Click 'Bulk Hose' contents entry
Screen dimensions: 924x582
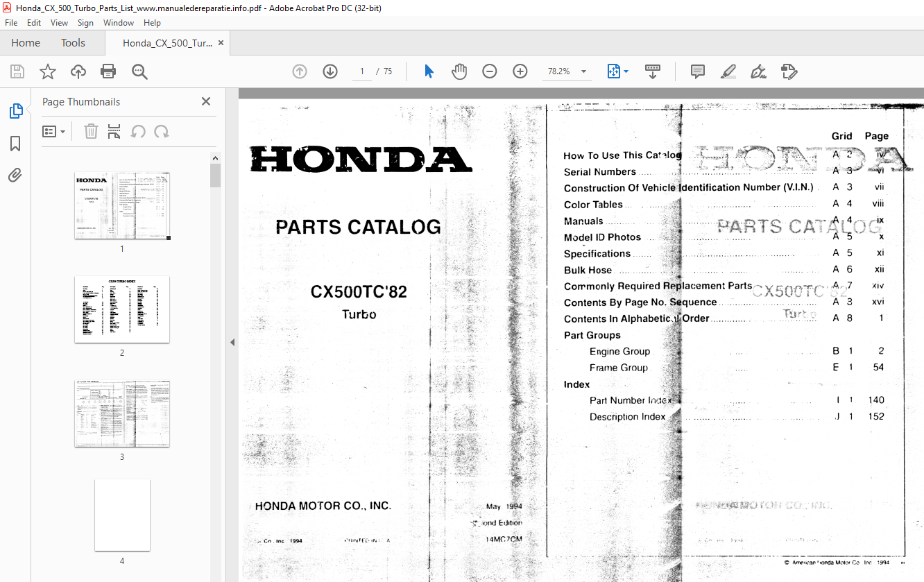pos(588,270)
